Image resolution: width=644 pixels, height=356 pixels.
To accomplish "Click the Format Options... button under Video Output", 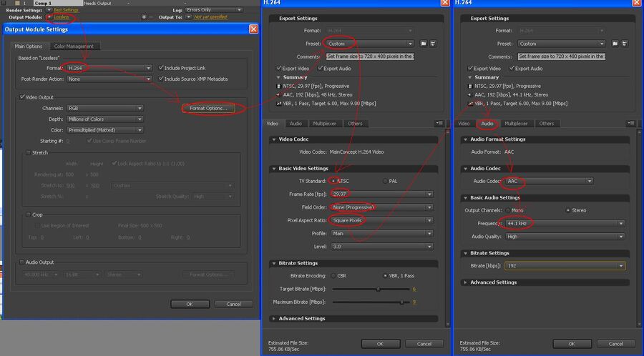I will pos(208,108).
